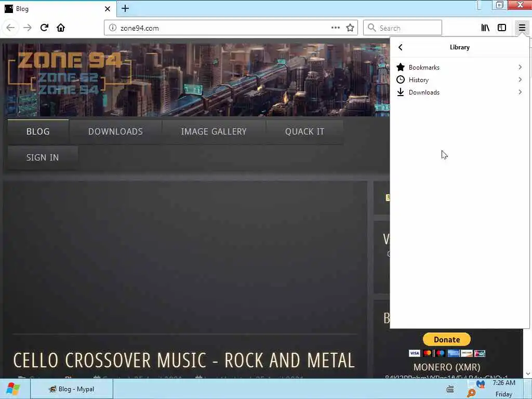
Task: Bookmark this page with star icon
Action: 350,28
